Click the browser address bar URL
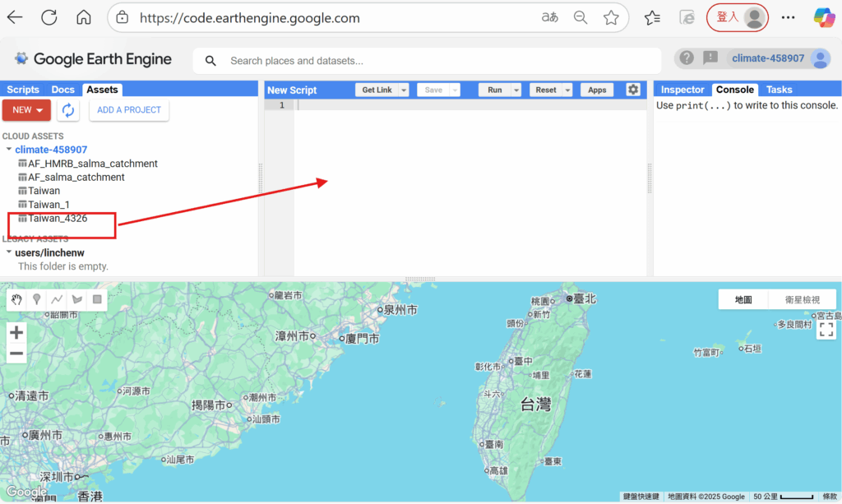 pyautogui.click(x=250, y=18)
